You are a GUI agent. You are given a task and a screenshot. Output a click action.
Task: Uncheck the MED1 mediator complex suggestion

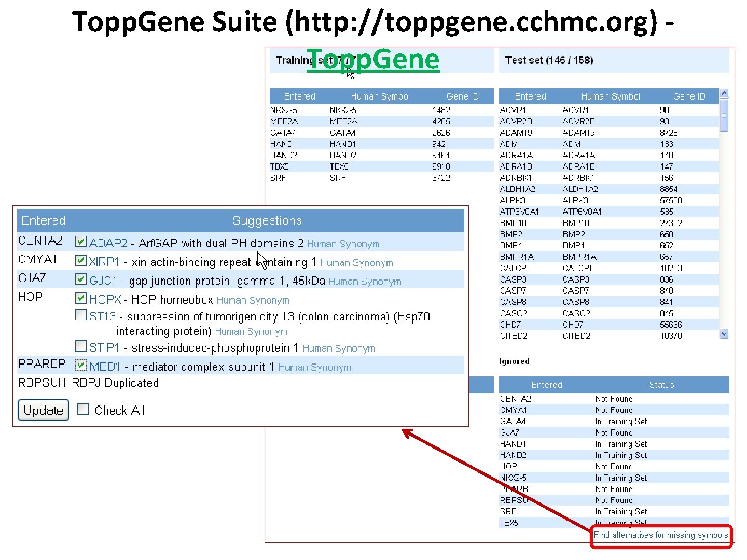[x=81, y=365]
